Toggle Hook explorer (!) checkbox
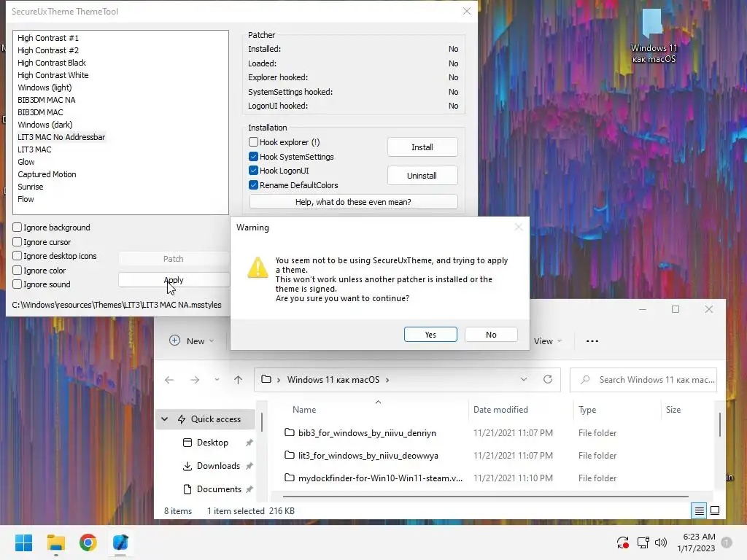This screenshot has height=560, width=747. click(253, 142)
